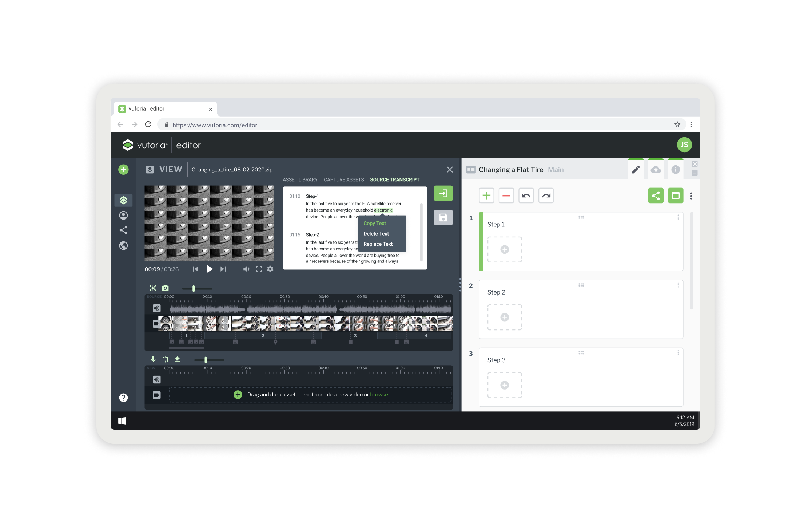The height and width of the screenshot is (529, 812).
Task: Click the microphone record icon
Action: 153,359
